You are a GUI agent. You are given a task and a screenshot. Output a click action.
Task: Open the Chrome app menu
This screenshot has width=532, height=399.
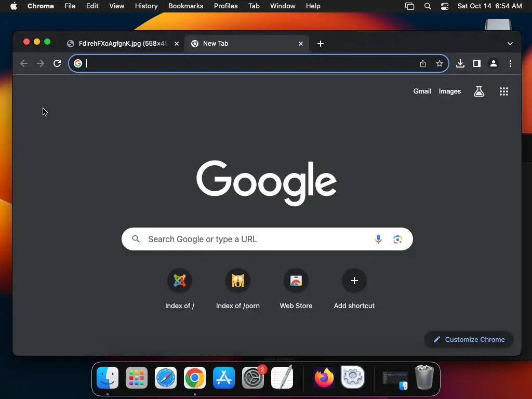click(x=41, y=6)
